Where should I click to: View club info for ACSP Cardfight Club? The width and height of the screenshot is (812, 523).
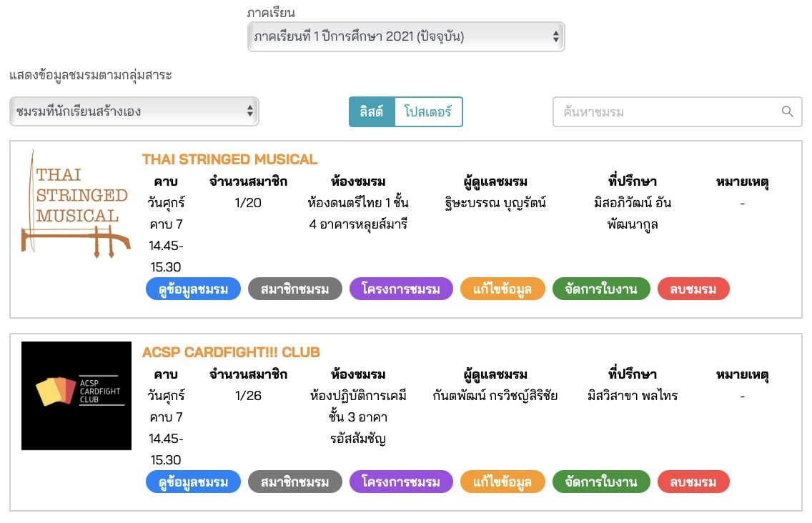coord(193,482)
